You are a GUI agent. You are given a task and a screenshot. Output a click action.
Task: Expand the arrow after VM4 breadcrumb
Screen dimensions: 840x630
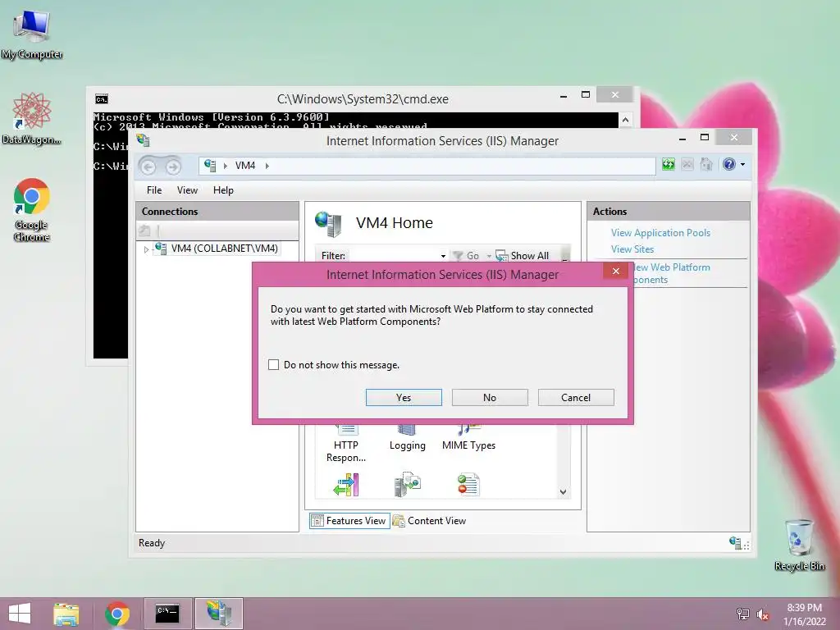(x=267, y=166)
